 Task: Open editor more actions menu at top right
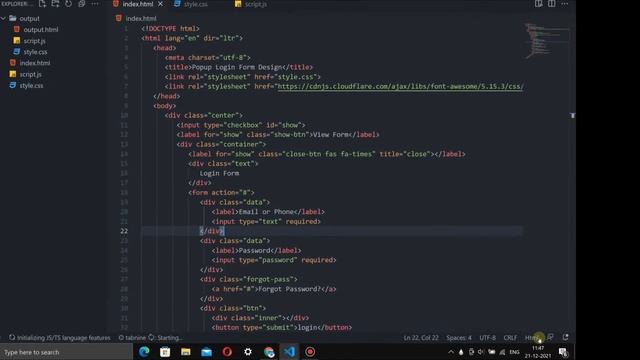tap(564, 4)
